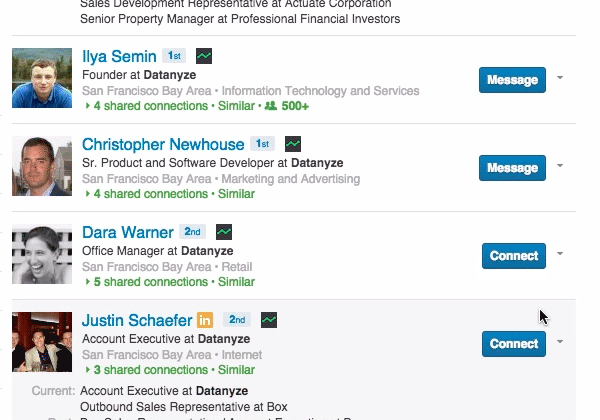Message Ilya Semin
The image size is (600, 420).
tap(512, 80)
